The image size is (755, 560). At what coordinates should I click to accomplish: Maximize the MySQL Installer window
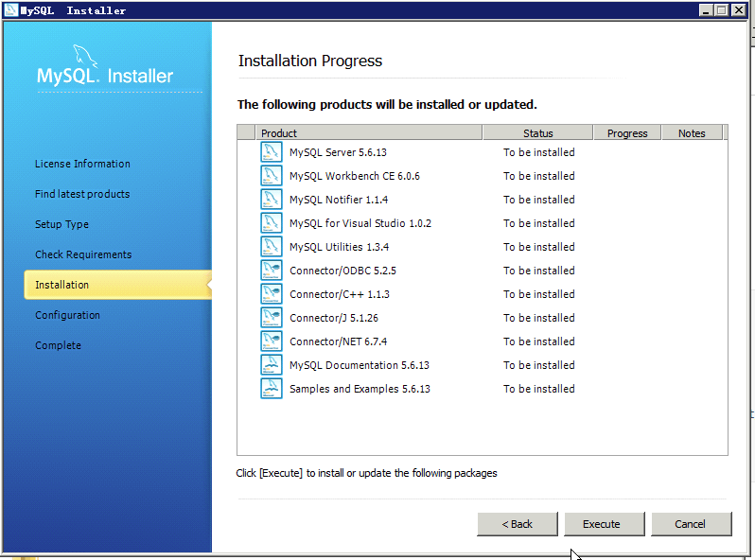(721, 10)
